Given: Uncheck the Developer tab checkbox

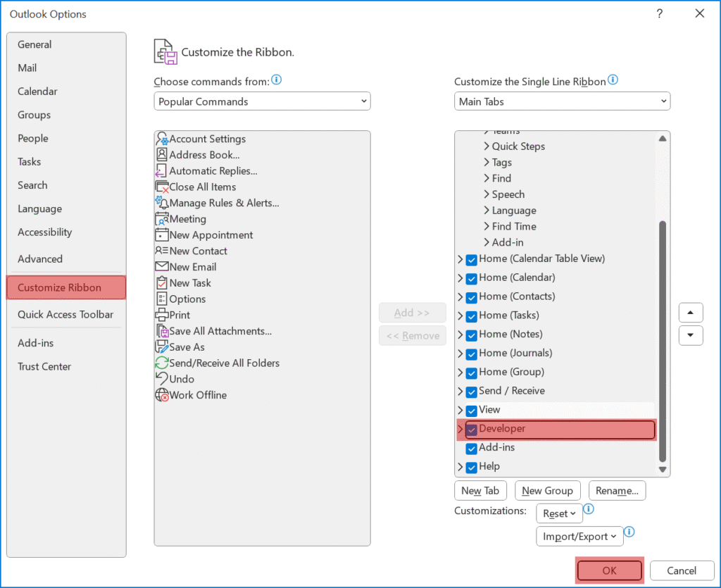Looking at the screenshot, I should [x=472, y=429].
